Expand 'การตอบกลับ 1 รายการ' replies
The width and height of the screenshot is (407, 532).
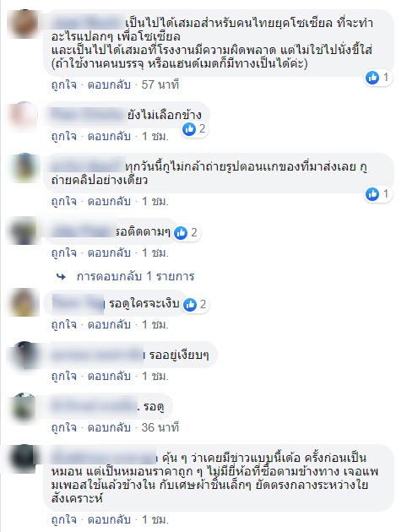[x=135, y=276]
